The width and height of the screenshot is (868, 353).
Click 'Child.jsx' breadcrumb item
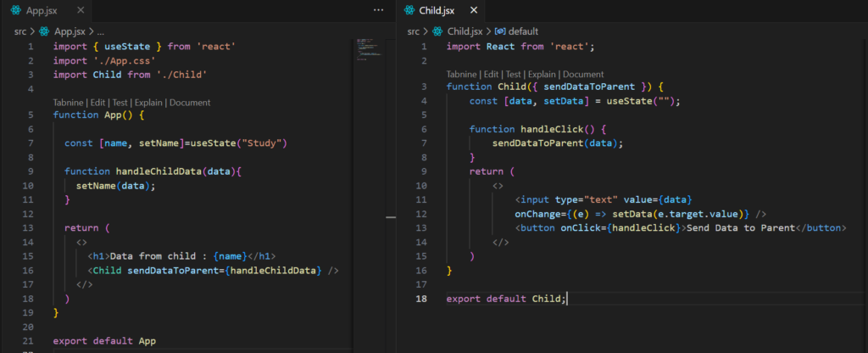(x=465, y=31)
